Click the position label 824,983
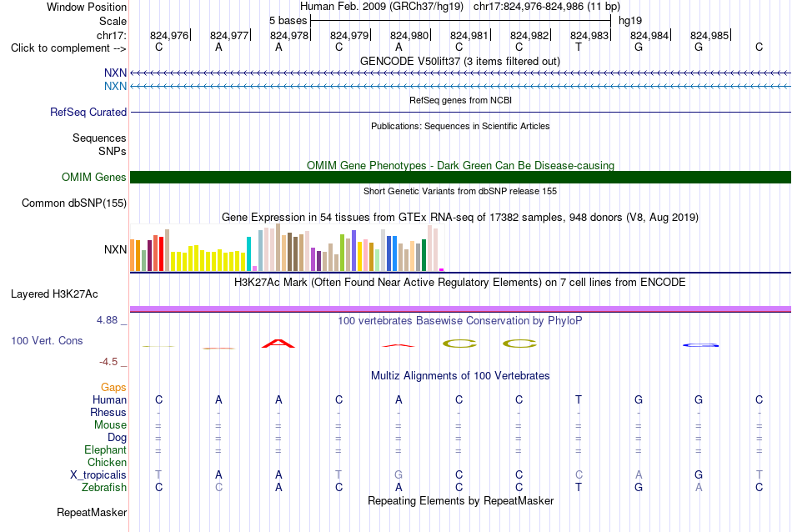This screenshot has height=532, width=792. click(x=589, y=35)
